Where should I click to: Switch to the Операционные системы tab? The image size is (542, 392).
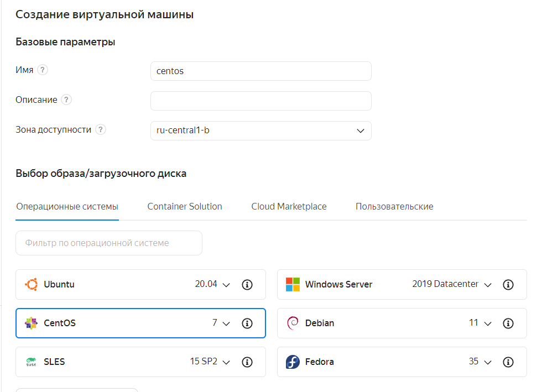click(x=67, y=206)
